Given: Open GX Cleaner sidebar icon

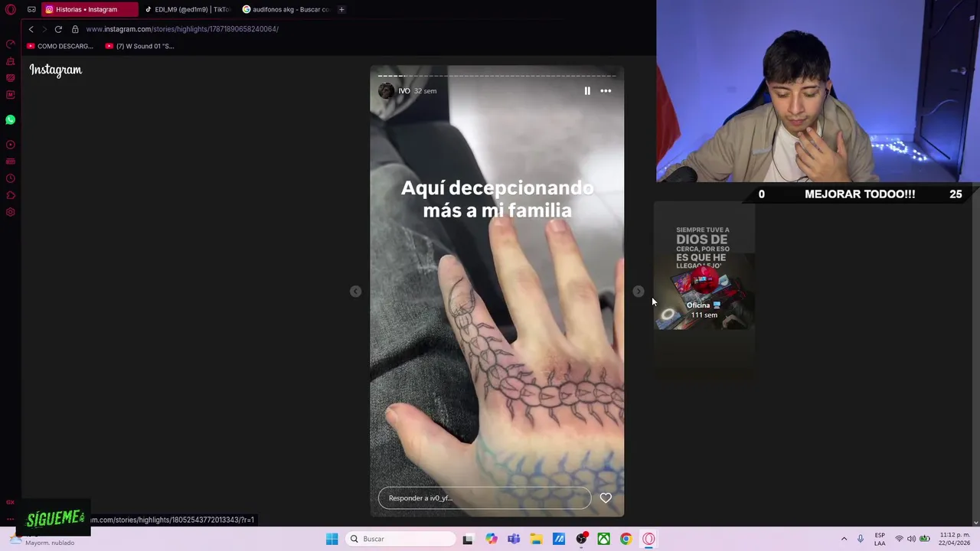Looking at the screenshot, I should 11,61.
